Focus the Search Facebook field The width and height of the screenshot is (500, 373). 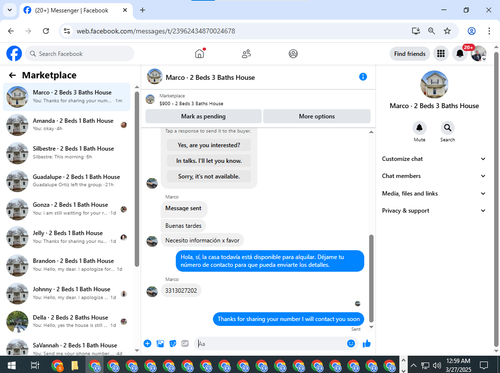[80, 54]
